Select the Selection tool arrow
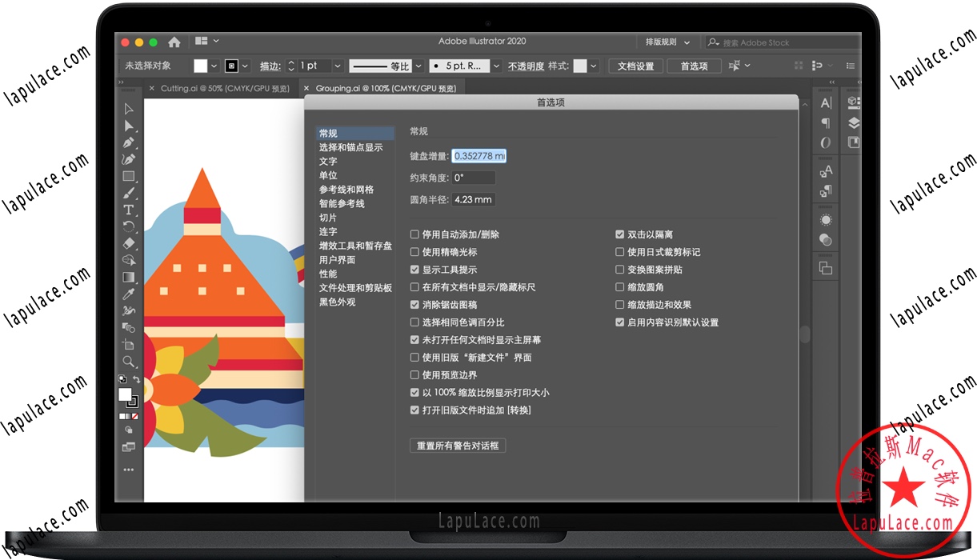The height and width of the screenshot is (560, 977). (x=128, y=109)
